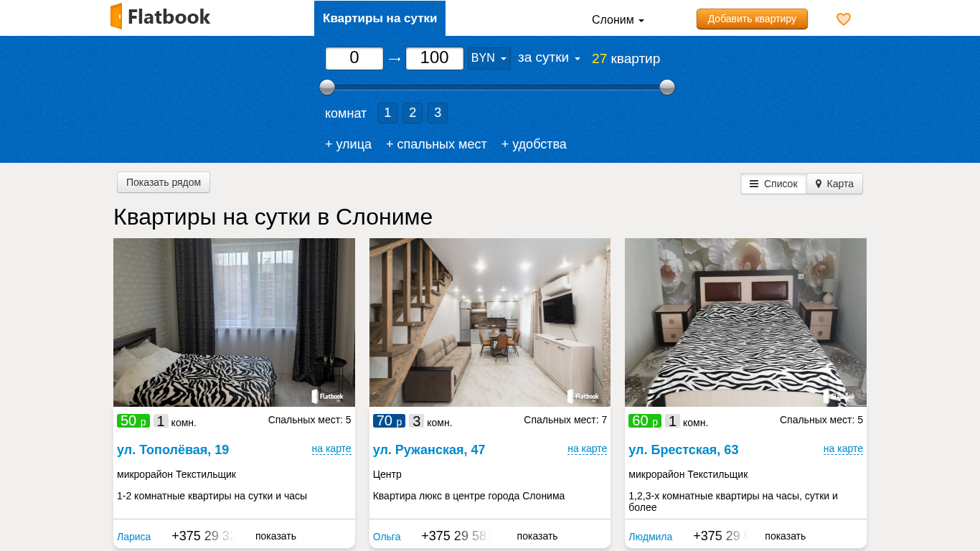Screen dimensions: 980x551
Task: Click Квартира люкс в центре города Слонима description
Action: (x=469, y=496)
